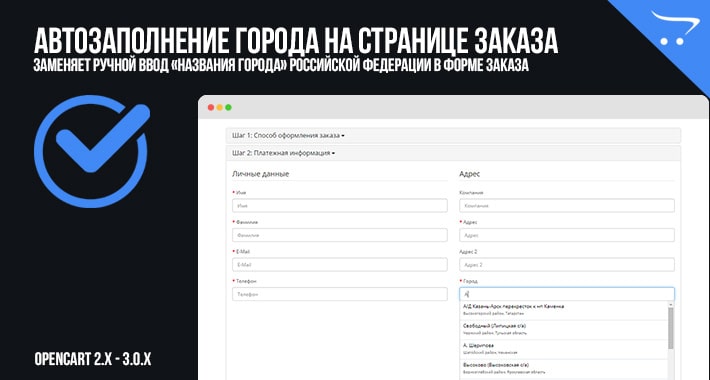Select the 'А. Шерипова' city suggestion
Viewport: 710px width, 380px height.
point(564,349)
